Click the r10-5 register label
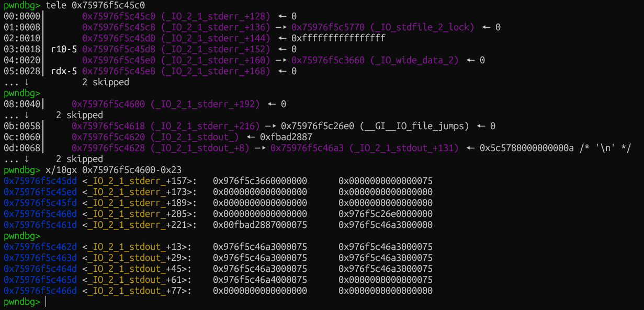The width and height of the screenshot is (644, 310). click(64, 49)
